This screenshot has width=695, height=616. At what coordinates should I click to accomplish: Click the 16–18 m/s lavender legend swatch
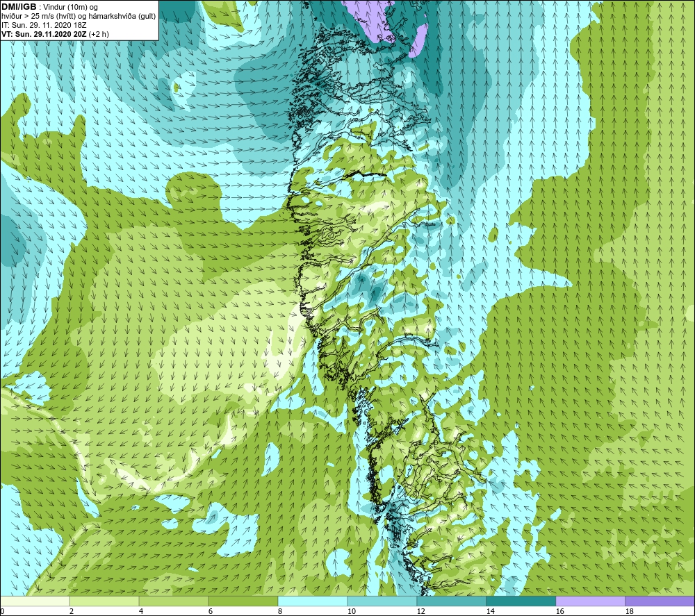590,601
